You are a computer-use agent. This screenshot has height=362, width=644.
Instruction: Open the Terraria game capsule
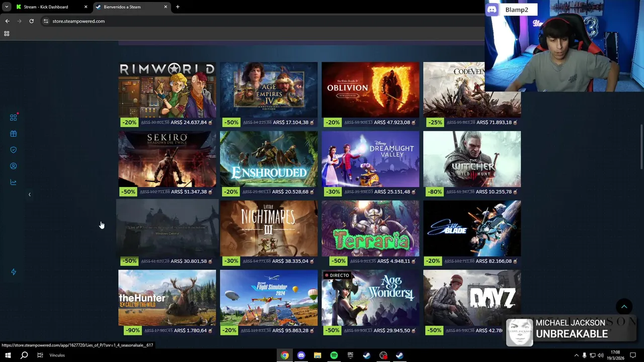pyautogui.click(x=370, y=228)
